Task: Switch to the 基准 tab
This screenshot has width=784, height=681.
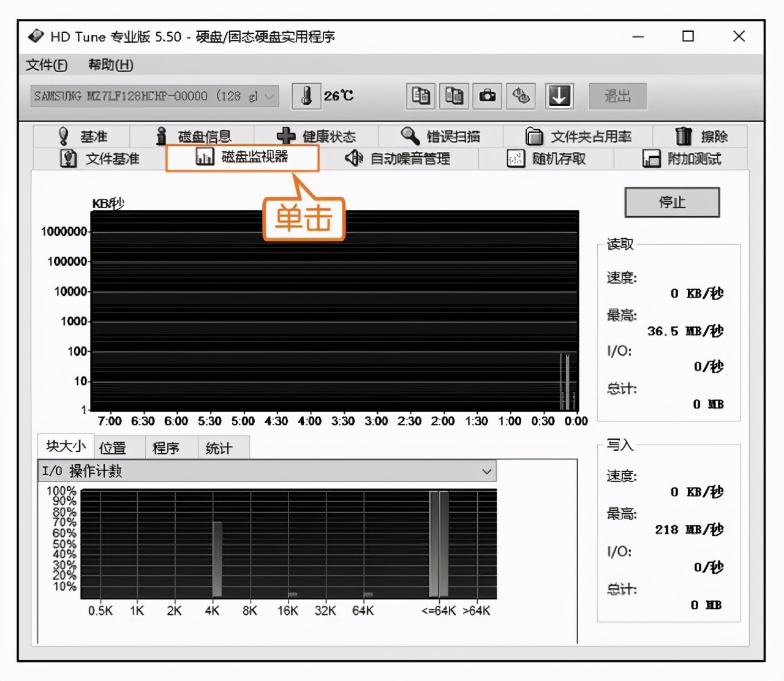Action: click(x=82, y=136)
